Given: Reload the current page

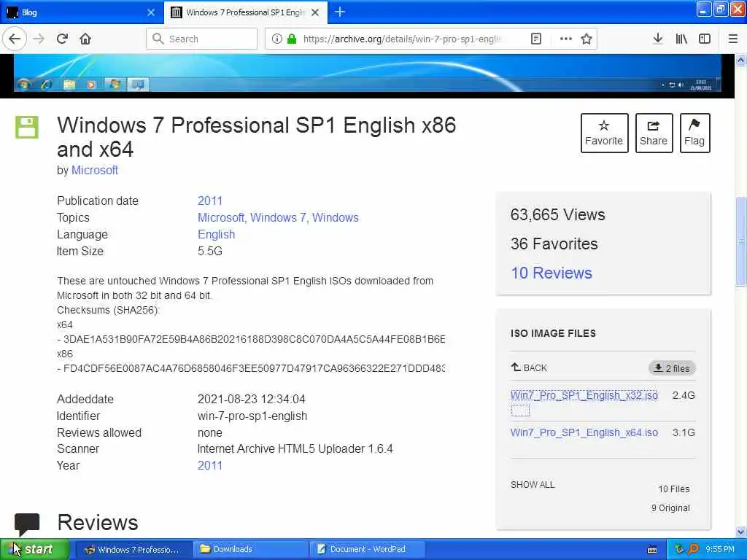Looking at the screenshot, I should tap(62, 39).
